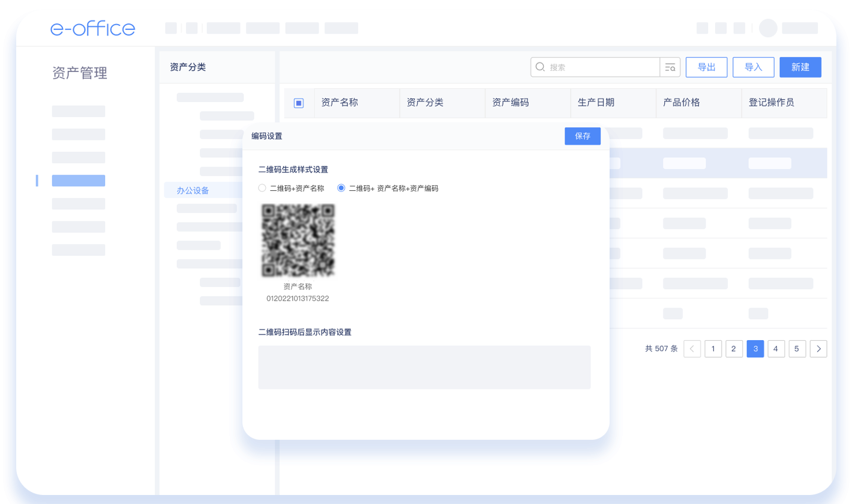The width and height of the screenshot is (852, 504).
Task: Click the user avatar circle
Action: [768, 28]
